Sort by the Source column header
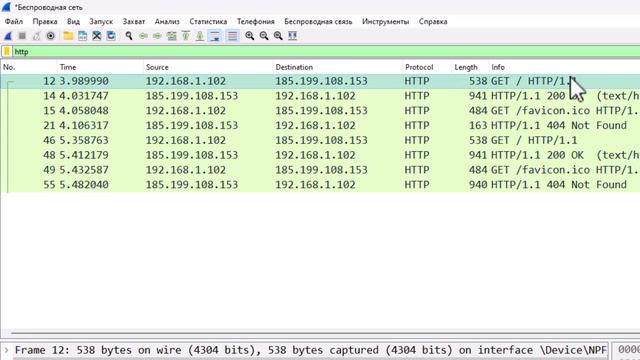This screenshot has height=360, width=640. click(208, 67)
